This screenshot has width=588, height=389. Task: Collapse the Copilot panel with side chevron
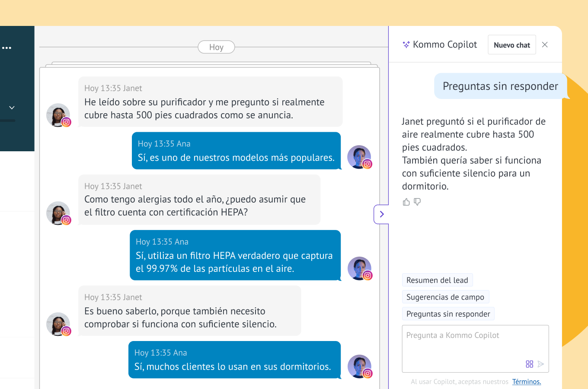tap(381, 214)
